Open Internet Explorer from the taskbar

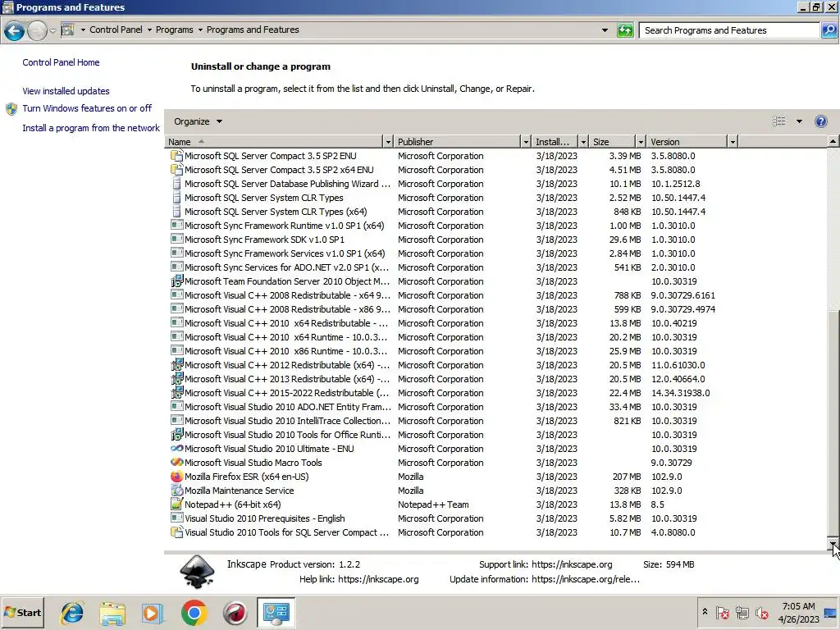72,613
